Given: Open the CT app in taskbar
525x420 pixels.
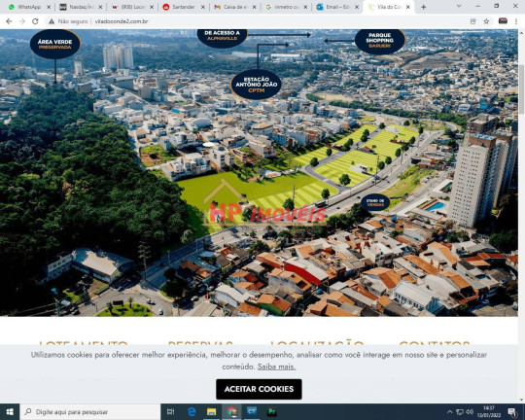Looking at the screenshot, I should [x=252, y=411].
